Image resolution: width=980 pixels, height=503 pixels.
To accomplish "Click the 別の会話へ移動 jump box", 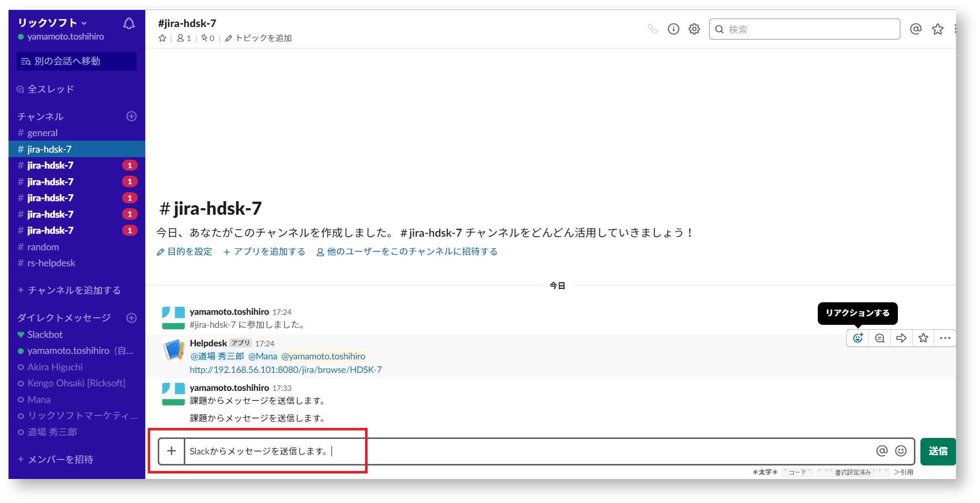I will [77, 61].
